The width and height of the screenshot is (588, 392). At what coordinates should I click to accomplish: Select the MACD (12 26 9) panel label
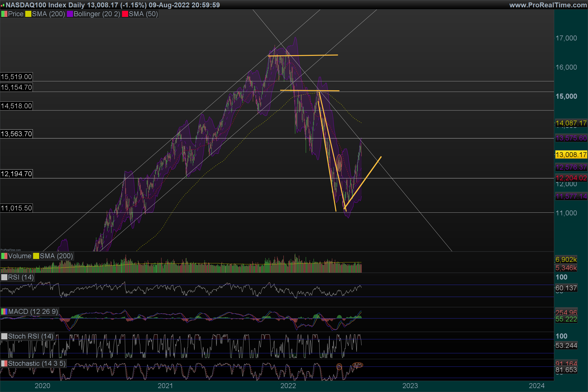tap(33, 311)
